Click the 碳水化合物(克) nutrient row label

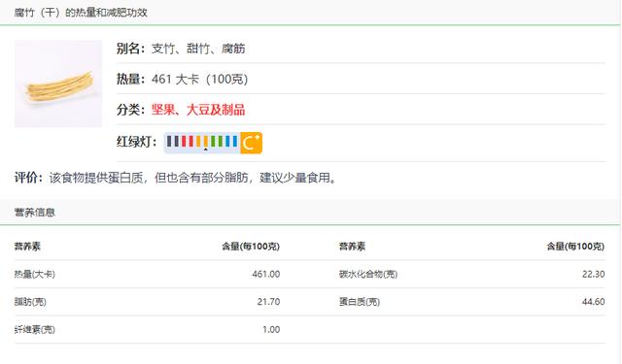click(x=368, y=274)
